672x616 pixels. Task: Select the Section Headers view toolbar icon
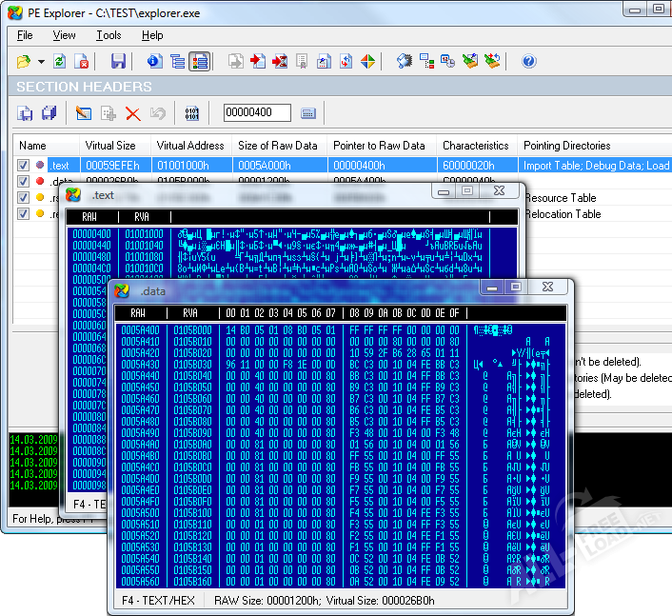(199, 62)
